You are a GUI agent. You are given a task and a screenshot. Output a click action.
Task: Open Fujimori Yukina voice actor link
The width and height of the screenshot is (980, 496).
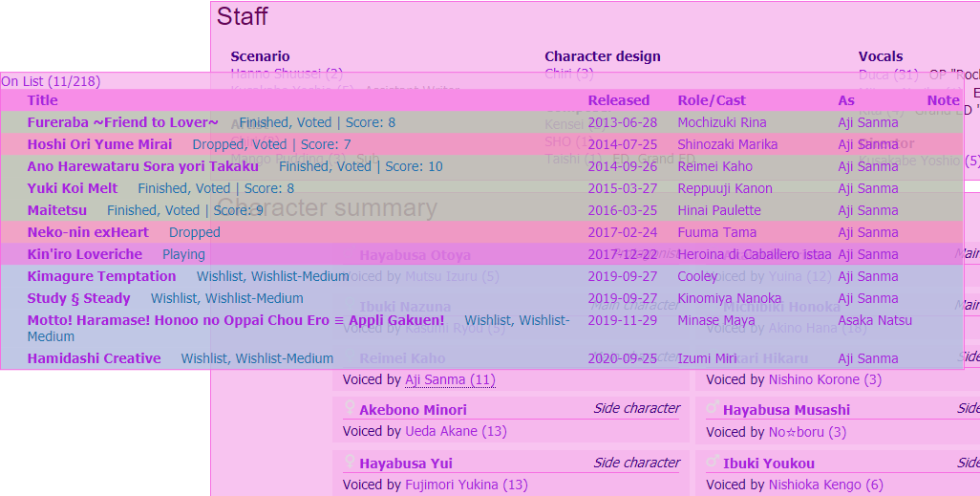(x=466, y=485)
